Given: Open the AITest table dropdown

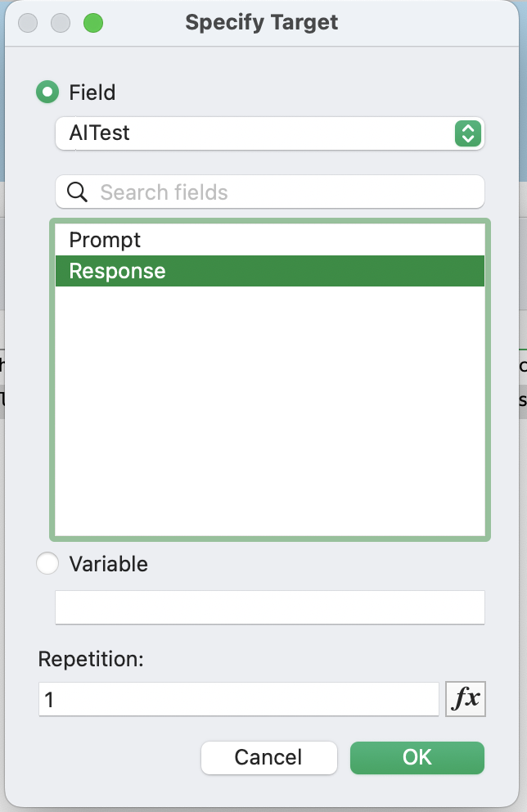Looking at the screenshot, I should click(270, 133).
